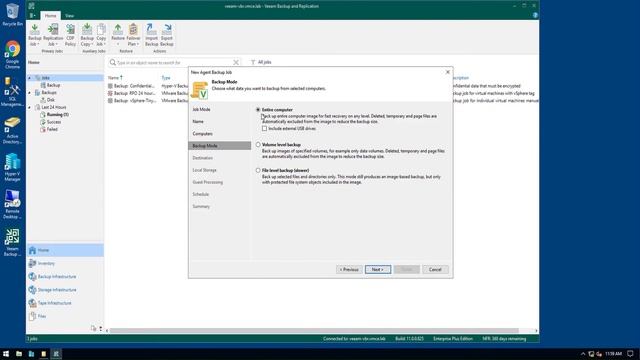
Task: Collapse the Jobs tree node
Action: coord(29,78)
